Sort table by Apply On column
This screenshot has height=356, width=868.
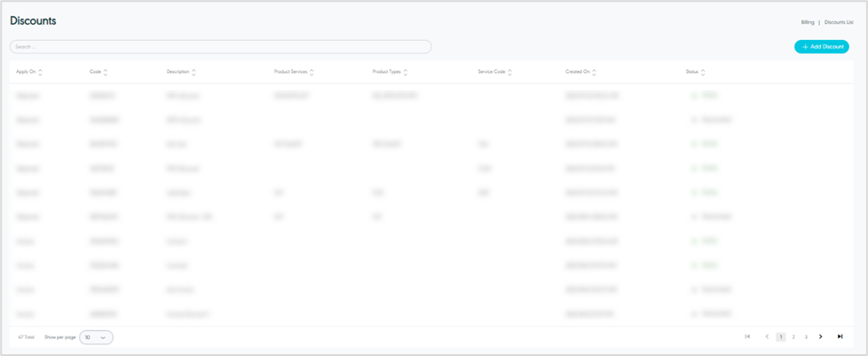click(x=40, y=72)
